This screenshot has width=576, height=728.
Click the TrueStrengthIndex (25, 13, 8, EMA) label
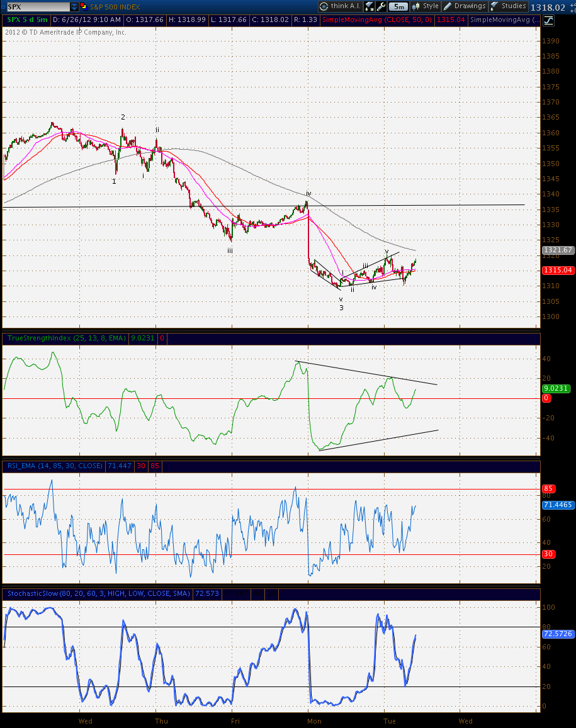pyautogui.click(x=67, y=338)
